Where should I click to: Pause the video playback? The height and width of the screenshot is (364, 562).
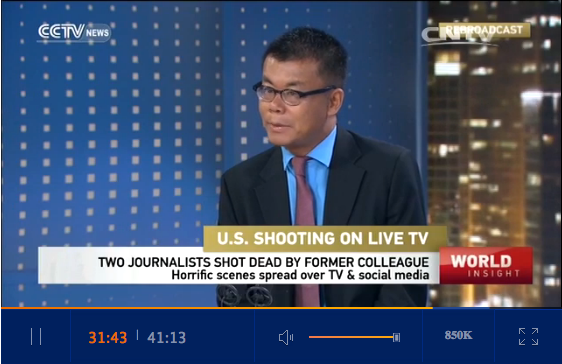tap(36, 337)
